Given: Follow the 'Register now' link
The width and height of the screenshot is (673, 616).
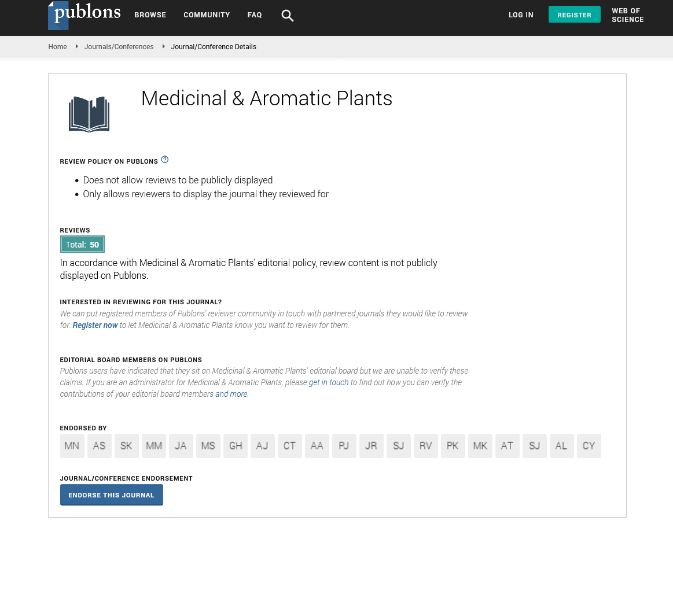Looking at the screenshot, I should pos(95,325).
